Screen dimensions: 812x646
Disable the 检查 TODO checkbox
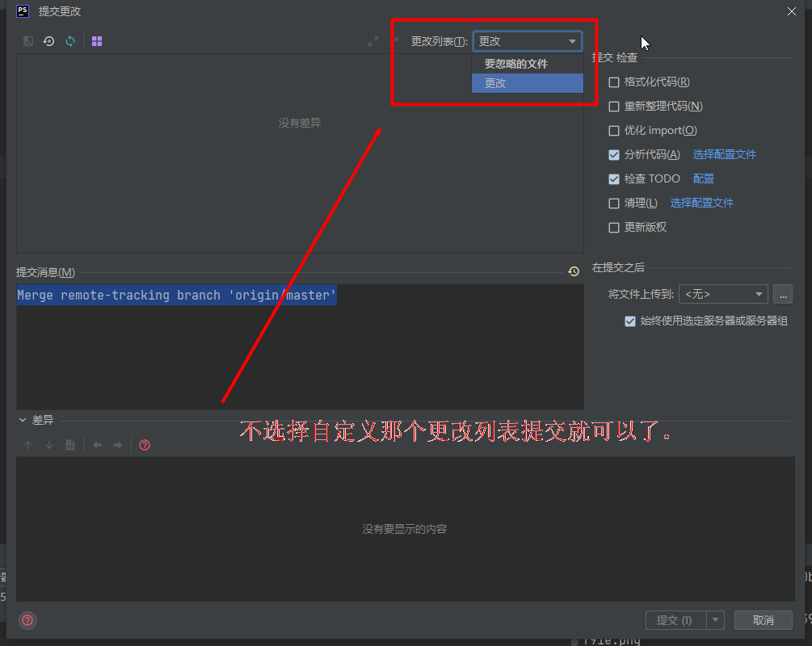coord(614,178)
